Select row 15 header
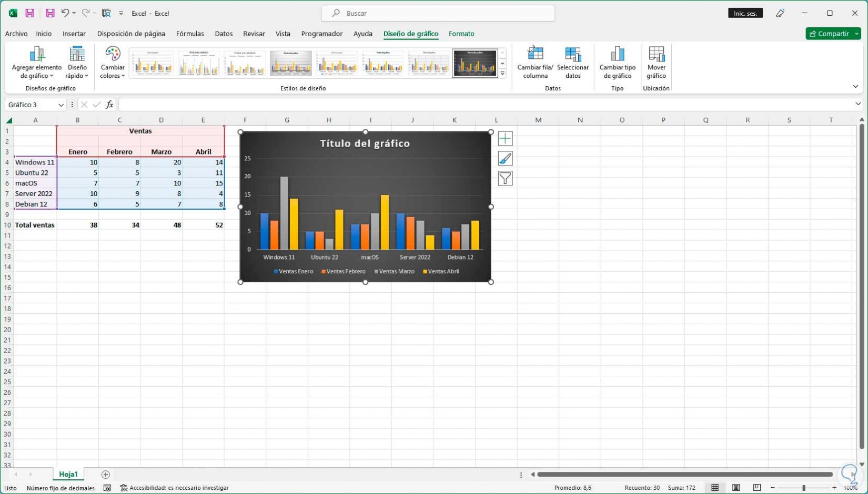868x494 pixels. pos(7,277)
